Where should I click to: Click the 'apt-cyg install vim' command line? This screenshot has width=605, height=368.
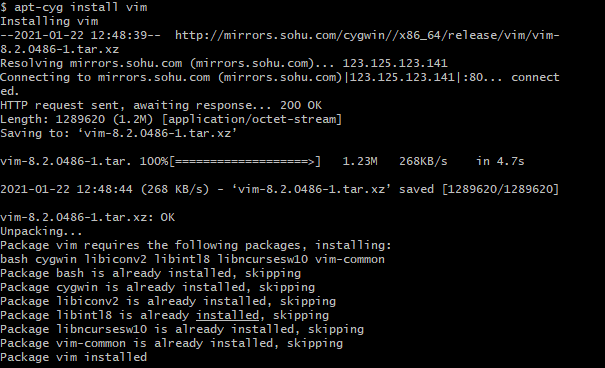coord(74,7)
